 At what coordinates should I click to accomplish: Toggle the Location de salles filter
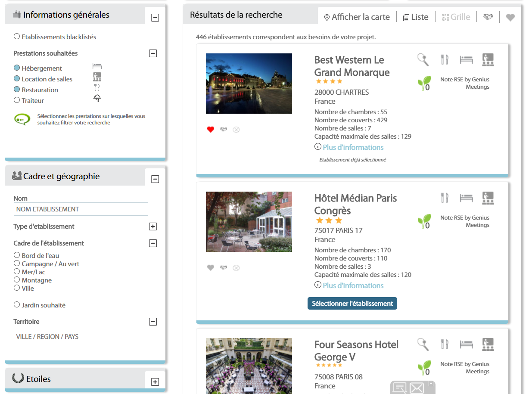tap(17, 79)
